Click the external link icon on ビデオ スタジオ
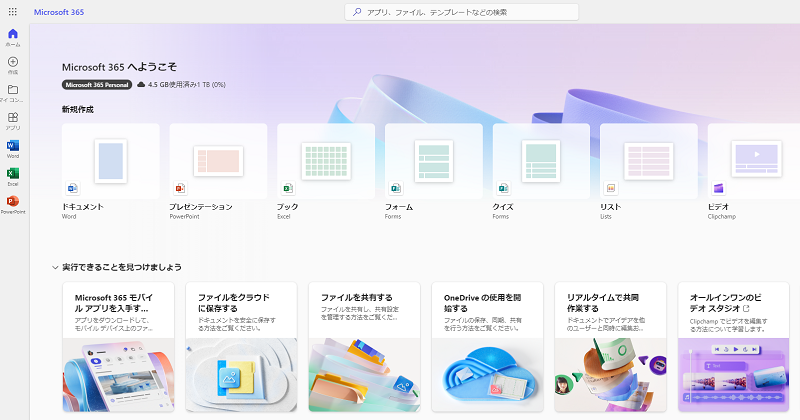The height and width of the screenshot is (420, 800). pyautogui.click(x=746, y=309)
